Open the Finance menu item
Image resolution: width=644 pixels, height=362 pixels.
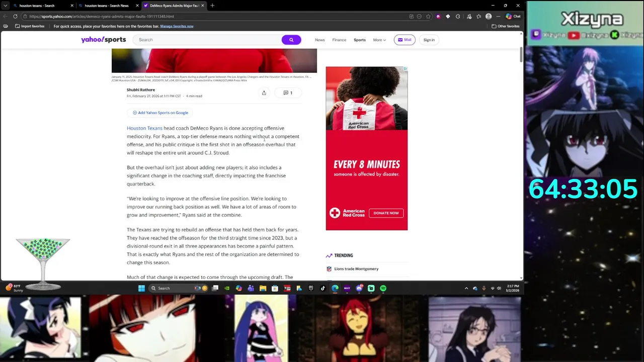pyautogui.click(x=339, y=40)
